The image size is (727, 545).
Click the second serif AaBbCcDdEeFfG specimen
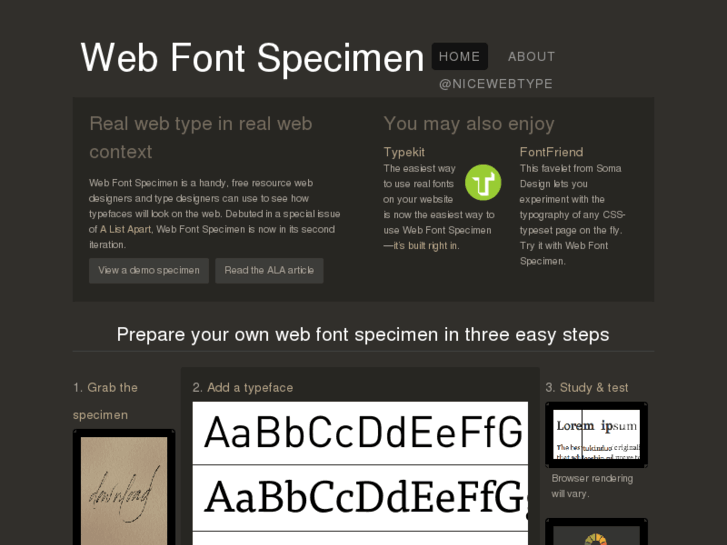[x=360, y=498]
